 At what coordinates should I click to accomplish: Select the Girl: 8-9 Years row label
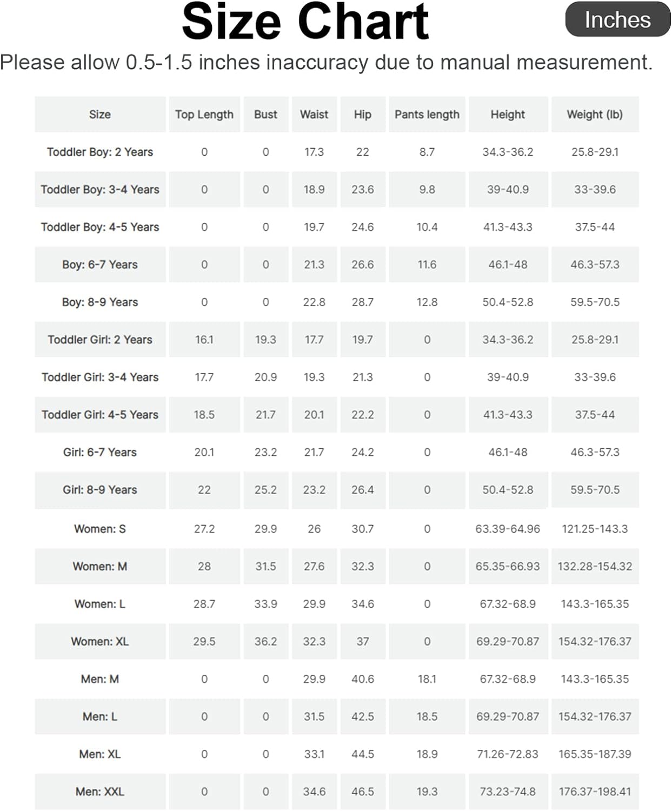pyautogui.click(x=100, y=490)
